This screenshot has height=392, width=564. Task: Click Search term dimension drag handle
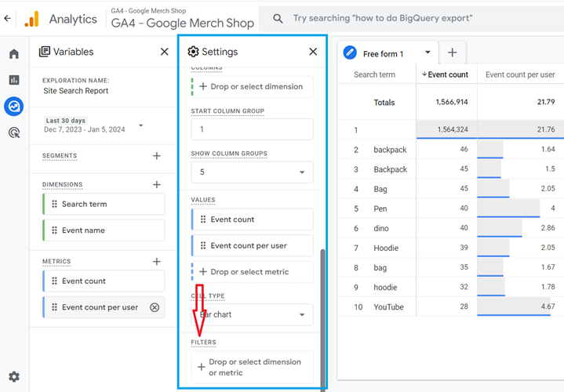click(x=54, y=205)
